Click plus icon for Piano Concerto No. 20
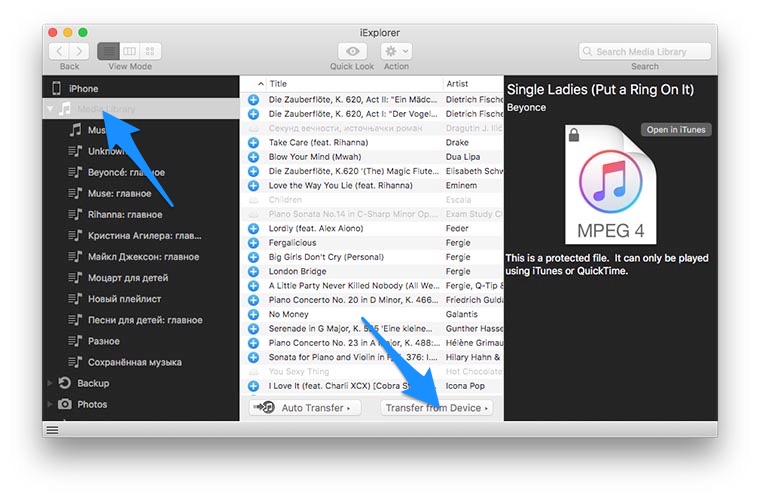This screenshot has width=760, height=498. 253,300
